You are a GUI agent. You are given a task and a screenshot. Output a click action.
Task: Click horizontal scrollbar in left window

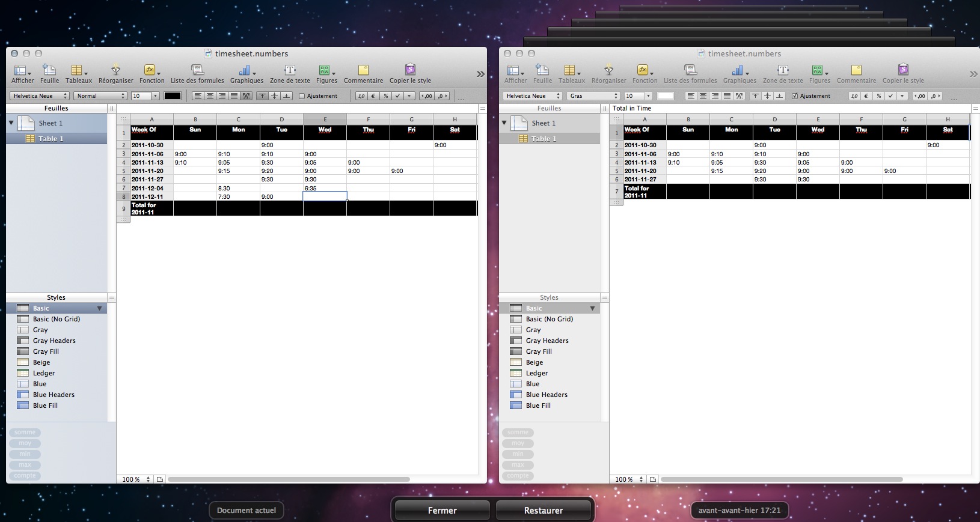[x=289, y=479]
